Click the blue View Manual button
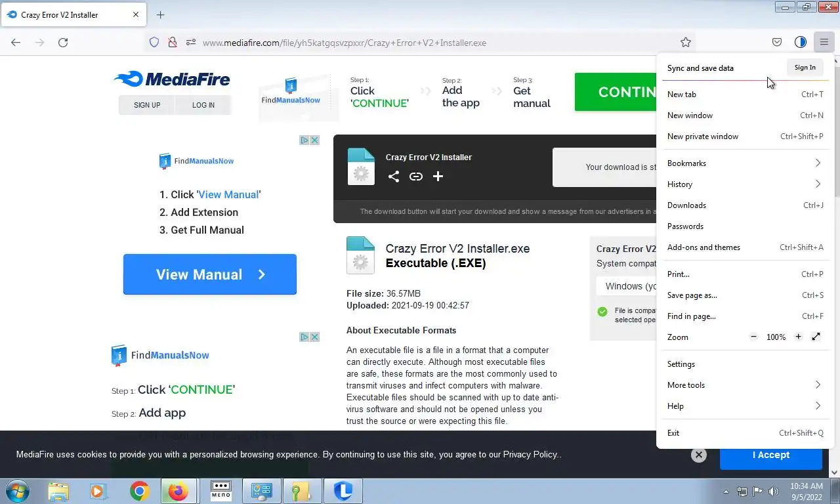Viewport: 840px width, 504px height. 210,274
